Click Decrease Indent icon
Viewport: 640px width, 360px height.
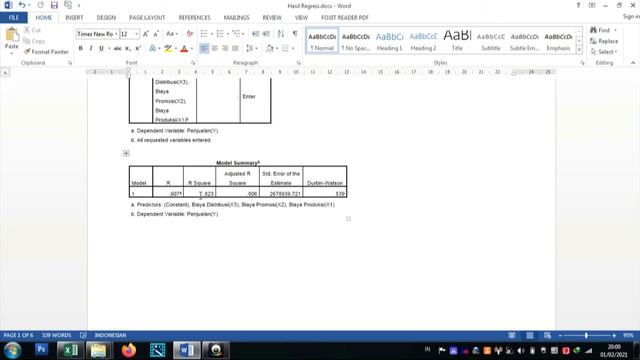point(256,34)
